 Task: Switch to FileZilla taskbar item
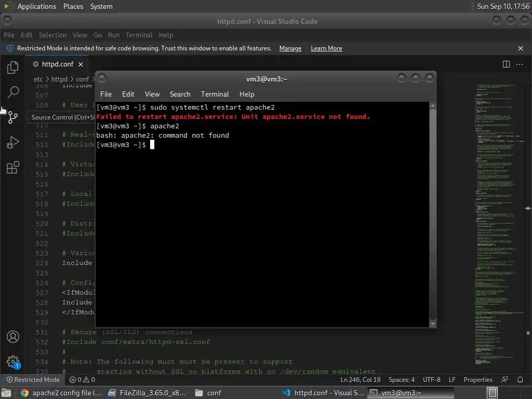(147, 393)
